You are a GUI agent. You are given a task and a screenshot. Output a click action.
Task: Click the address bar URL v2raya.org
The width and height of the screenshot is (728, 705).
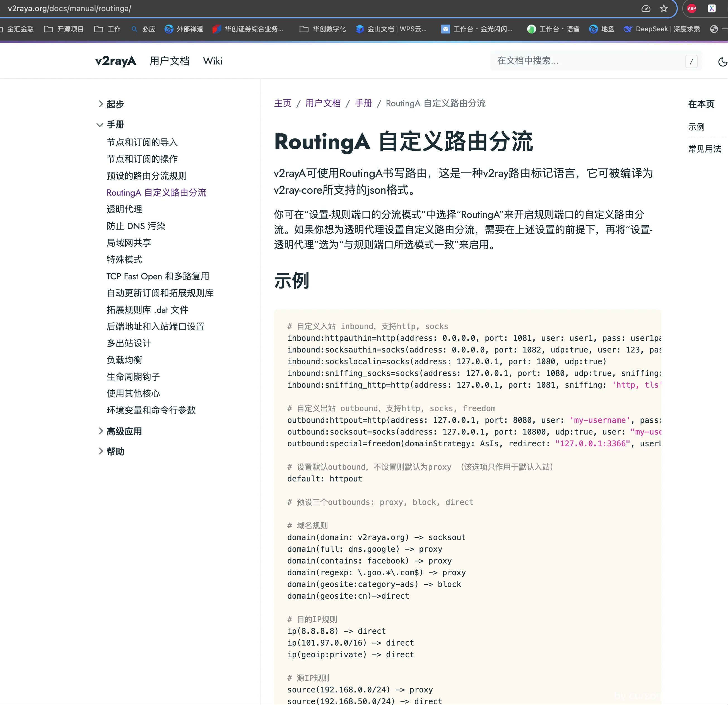(69, 9)
